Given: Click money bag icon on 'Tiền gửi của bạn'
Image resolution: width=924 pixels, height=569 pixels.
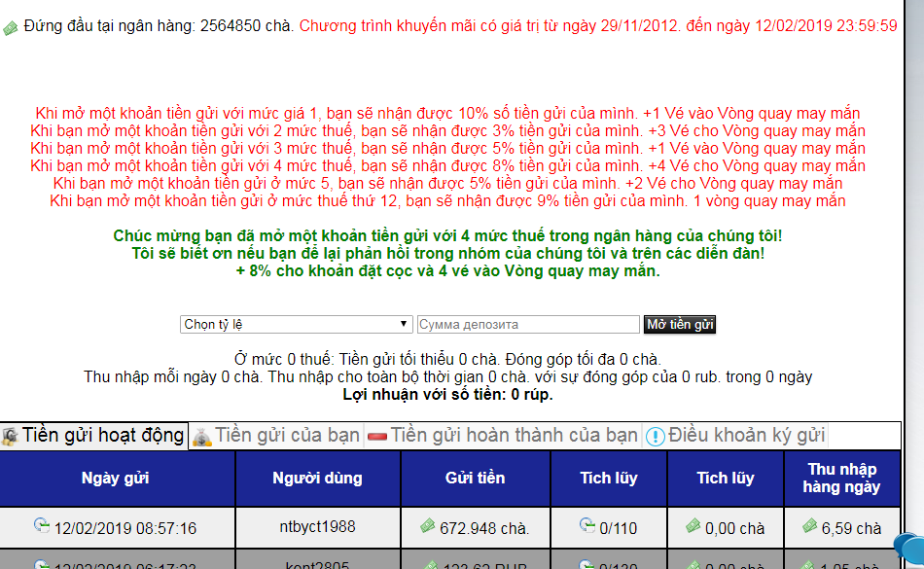Looking at the screenshot, I should tap(201, 437).
